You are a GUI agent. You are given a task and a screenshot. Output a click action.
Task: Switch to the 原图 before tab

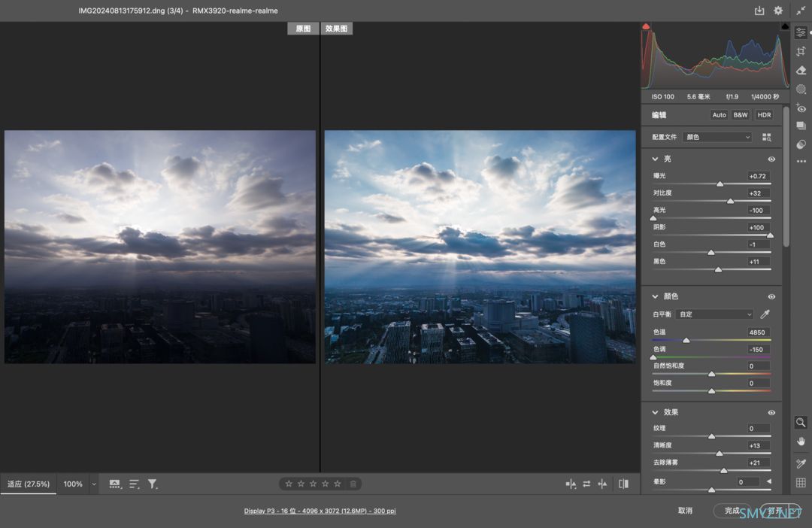303,29
